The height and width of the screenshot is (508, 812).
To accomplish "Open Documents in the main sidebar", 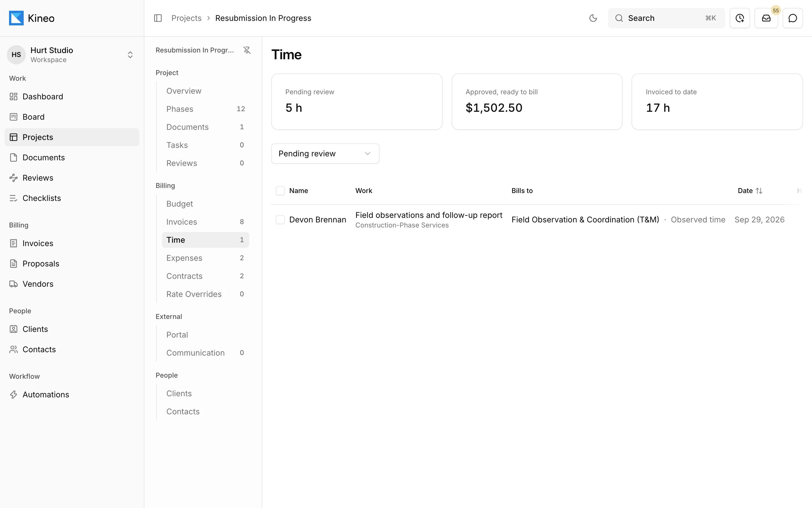I will click(72, 157).
